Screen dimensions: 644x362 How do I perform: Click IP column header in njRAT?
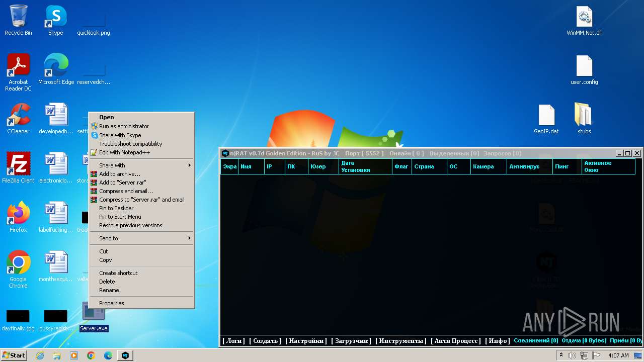click(x=274, y=166)
